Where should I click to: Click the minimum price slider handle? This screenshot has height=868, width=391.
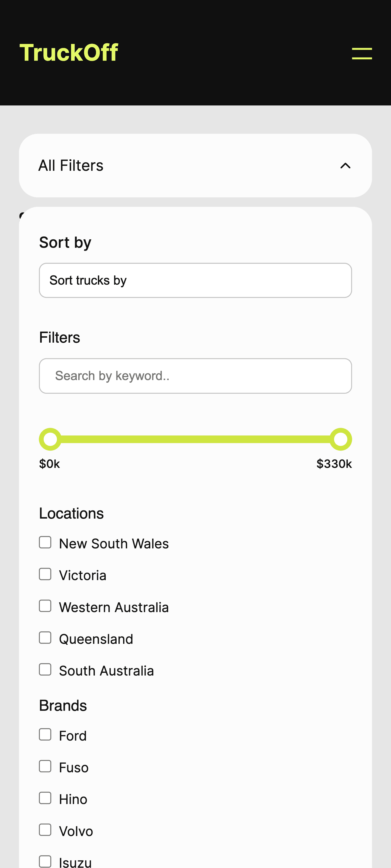pyautogui.click(x=50, y=439)
